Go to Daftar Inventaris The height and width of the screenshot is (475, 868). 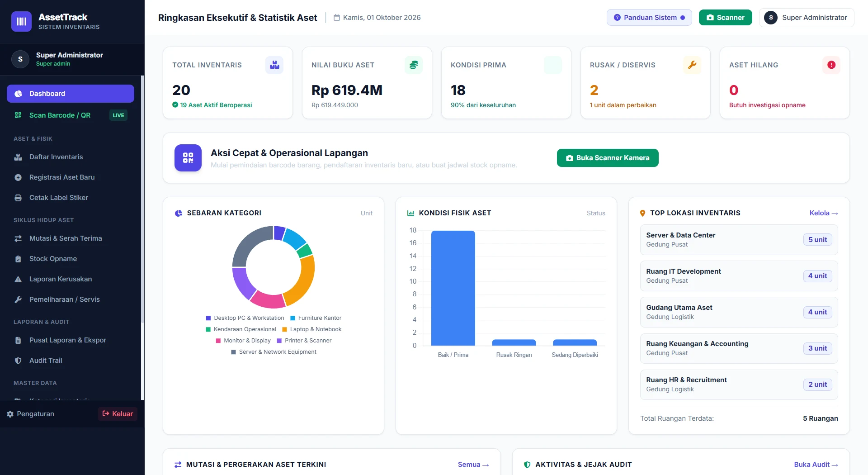(71, 157)
